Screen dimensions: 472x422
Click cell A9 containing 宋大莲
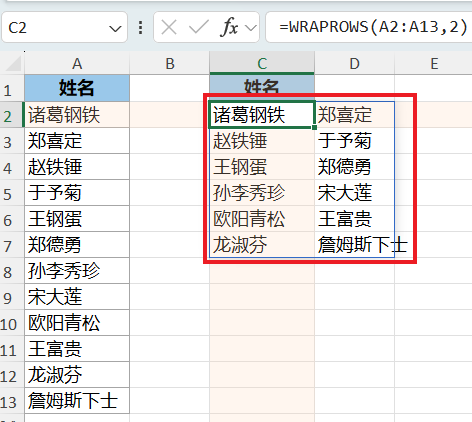click(77, 297)
